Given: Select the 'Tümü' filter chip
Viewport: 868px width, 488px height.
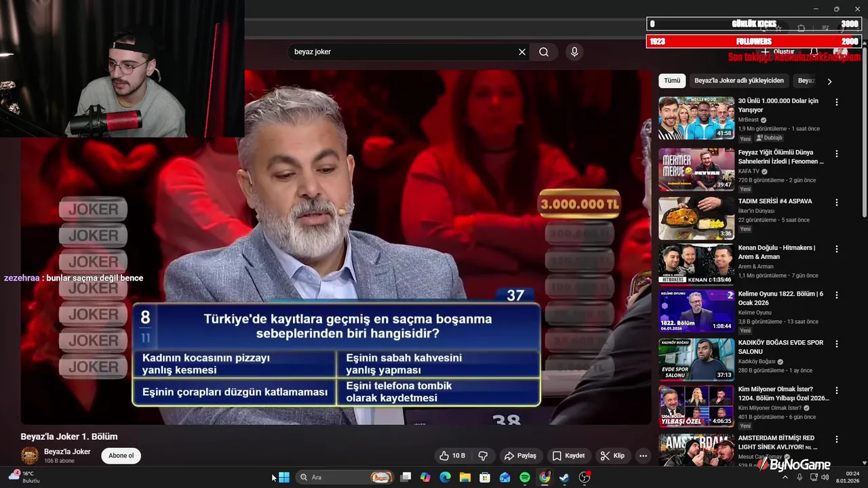Looking at the screenshot, I should click(672, 81).
